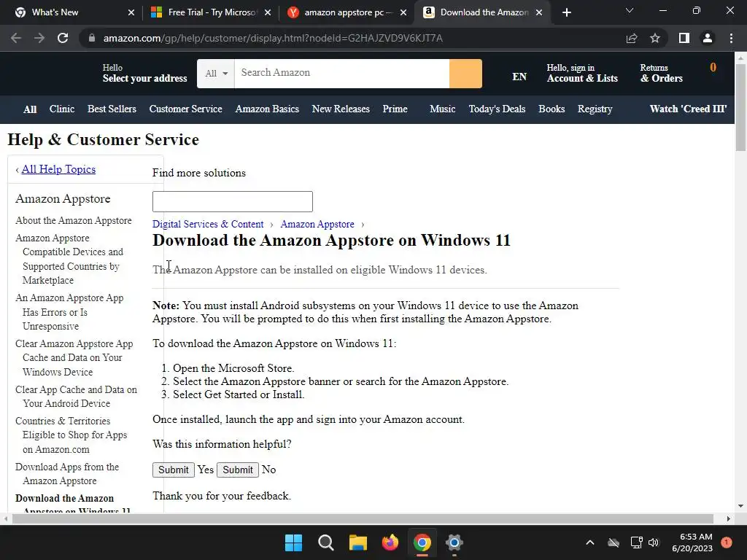Open the Windows Start menu
This screenshot has width=747, height=560.
[x=293, y=542]
